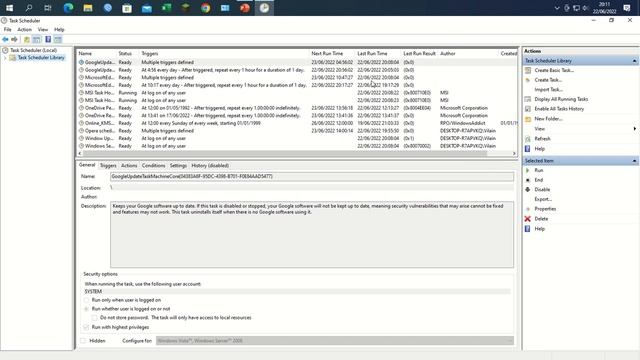The image size is (640, 360).
Task: Open Properties of the selected task
Action: [545, 209]
